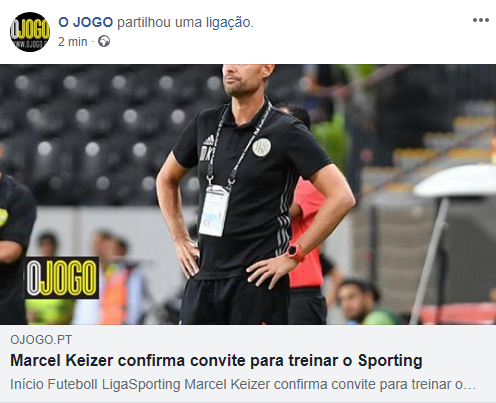This screenshot has height=403, width=496.
Task: Open the O JOGO profile avatar
Action: [x=30, y=32]
